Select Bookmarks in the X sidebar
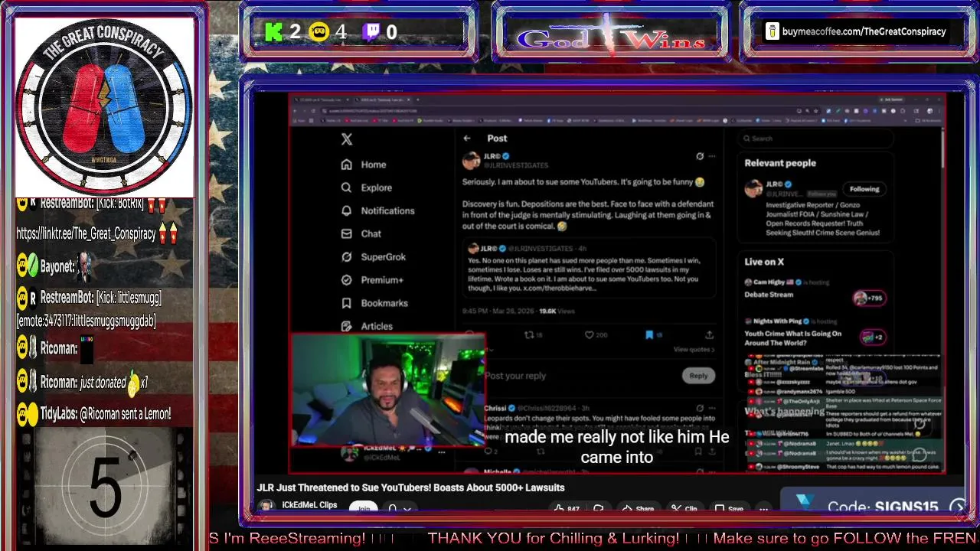The image size is (980, 551). click(374, 303)
